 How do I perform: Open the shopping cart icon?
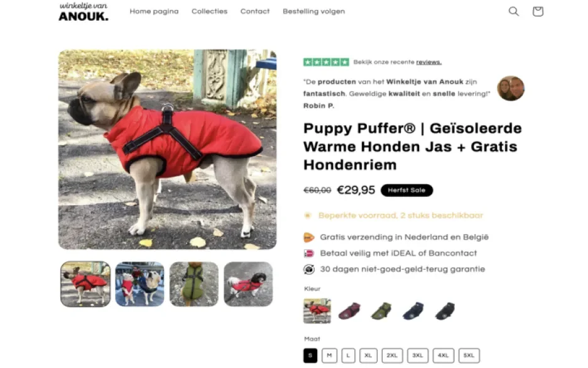(x=538, y=11)
